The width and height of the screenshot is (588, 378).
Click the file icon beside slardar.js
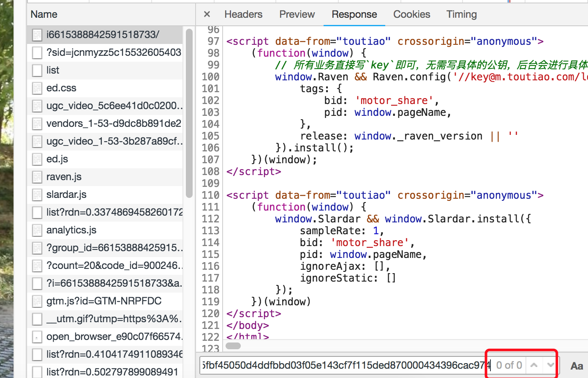[x=37, y=194]
